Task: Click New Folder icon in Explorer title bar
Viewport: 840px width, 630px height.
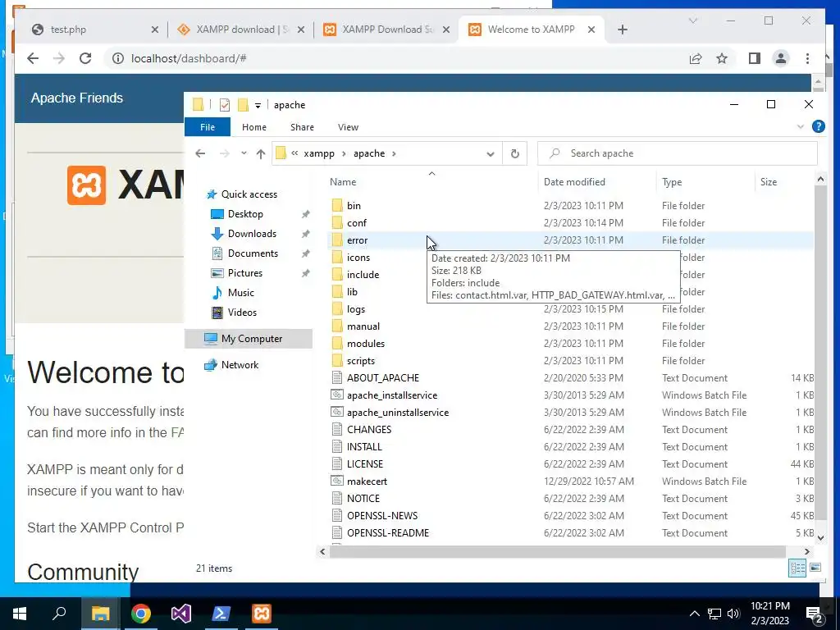Action: [x=243, y=105]
